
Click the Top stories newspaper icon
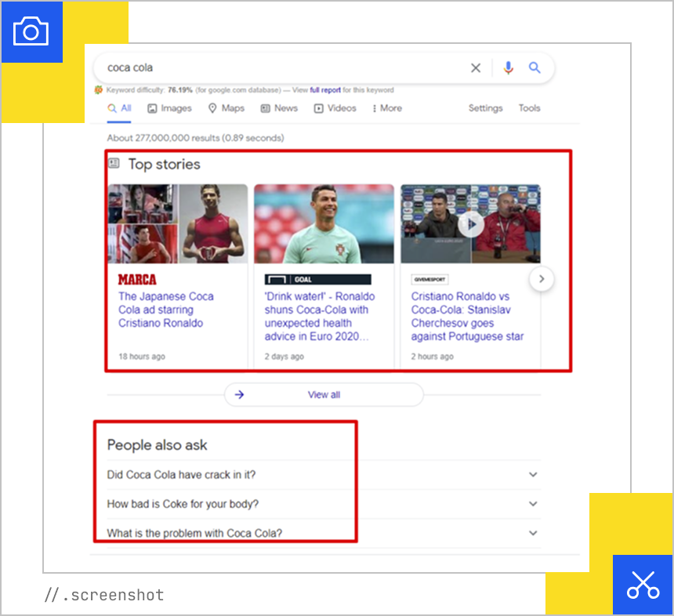(x=114, y=164)
